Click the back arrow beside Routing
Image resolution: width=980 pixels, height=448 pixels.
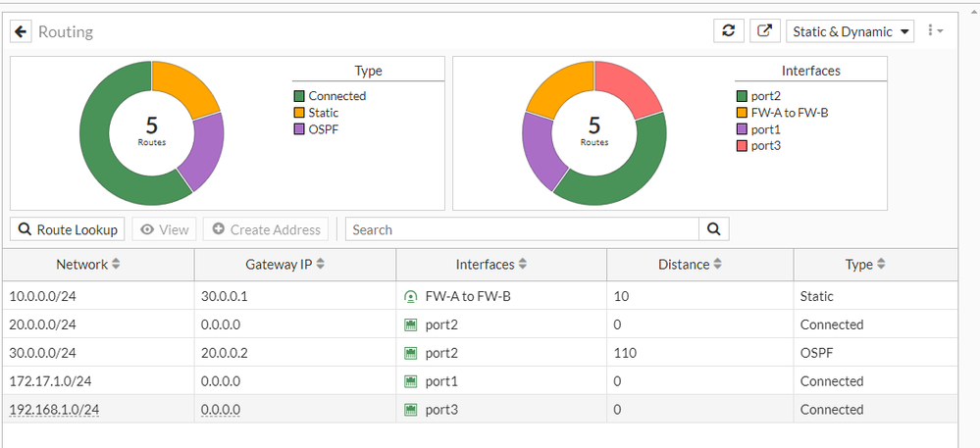[x=22, y=31]
